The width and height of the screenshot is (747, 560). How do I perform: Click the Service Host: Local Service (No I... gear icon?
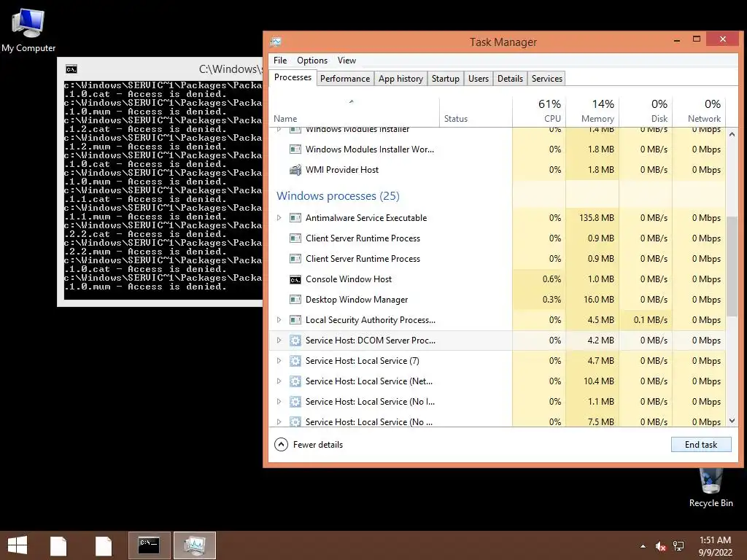[295, 402]
